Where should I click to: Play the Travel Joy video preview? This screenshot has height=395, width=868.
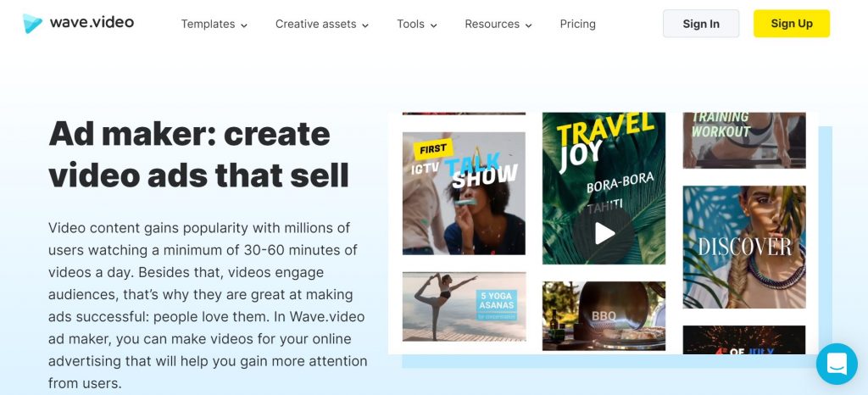click(x=604, y=233)
